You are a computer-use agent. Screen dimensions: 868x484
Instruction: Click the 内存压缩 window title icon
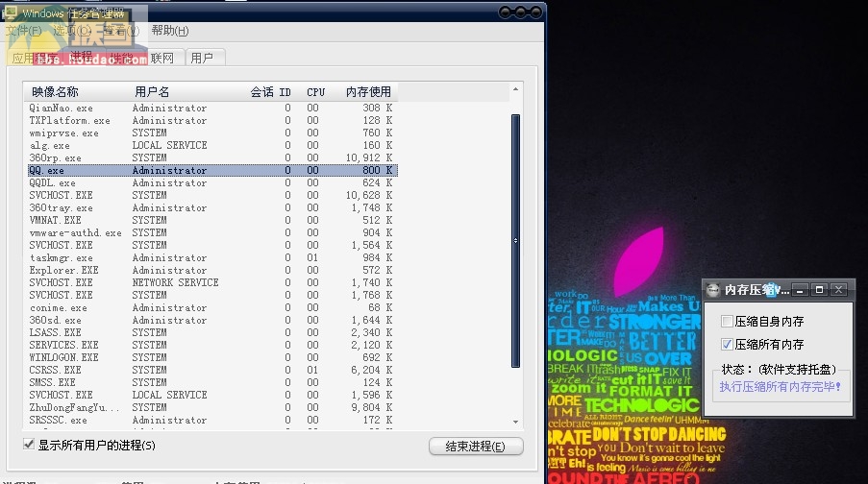click(x=713, y=289)
